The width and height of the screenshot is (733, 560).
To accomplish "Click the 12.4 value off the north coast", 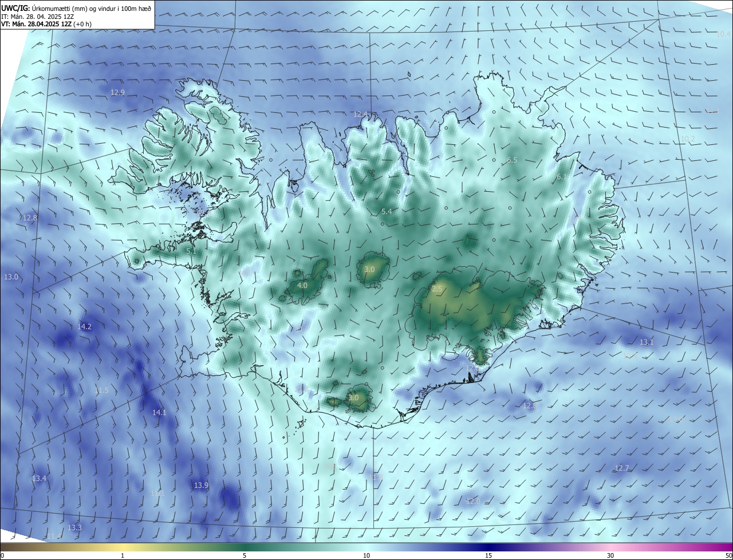I will click(x=360, y=114).
